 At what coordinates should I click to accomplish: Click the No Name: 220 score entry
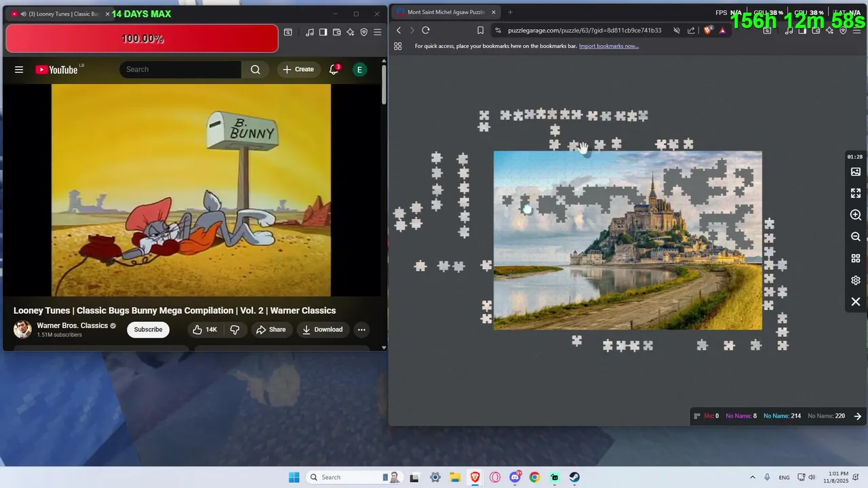pos(826,416)
